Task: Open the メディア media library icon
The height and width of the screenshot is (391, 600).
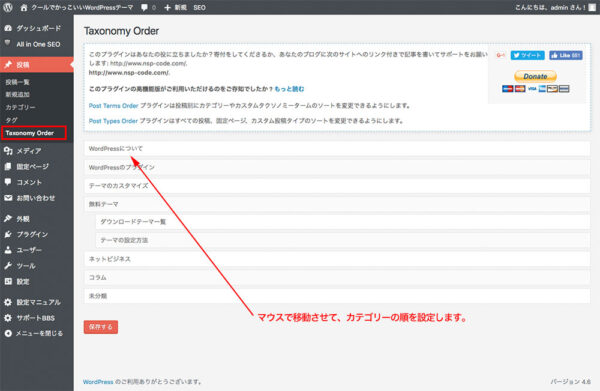Action: (x=8, y=151)
